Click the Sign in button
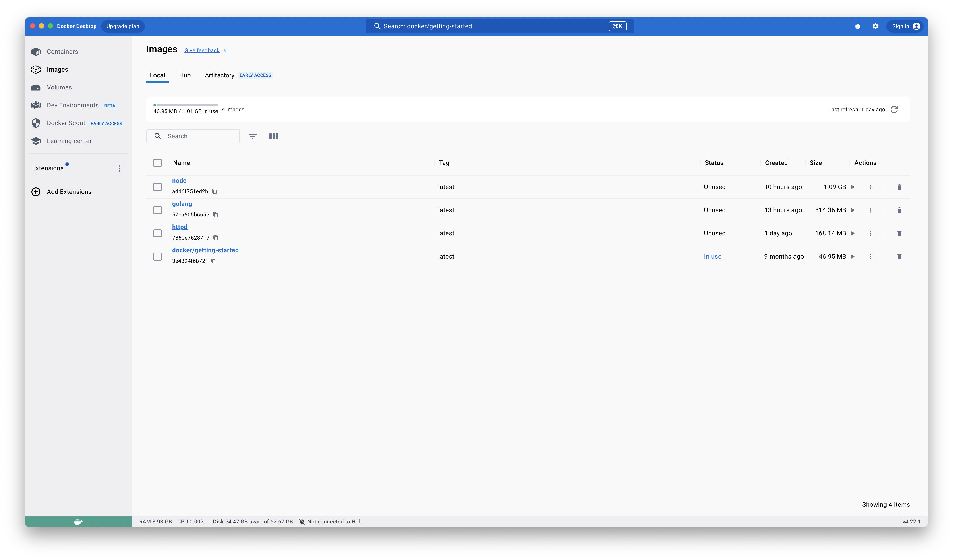The image size is (953, 560). click(x=905, y=27)
